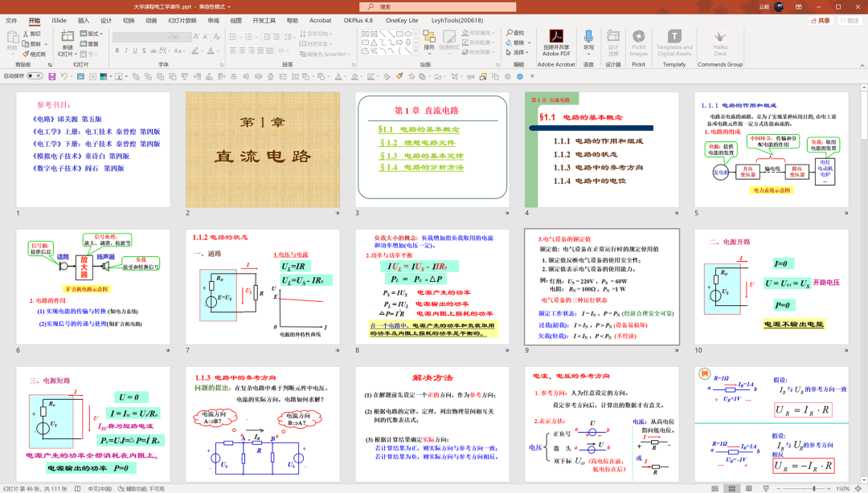Switch to the Slide Show (幻灯片放映) tab
Viewport: 868px width, 493px height.
click(182, 20)
